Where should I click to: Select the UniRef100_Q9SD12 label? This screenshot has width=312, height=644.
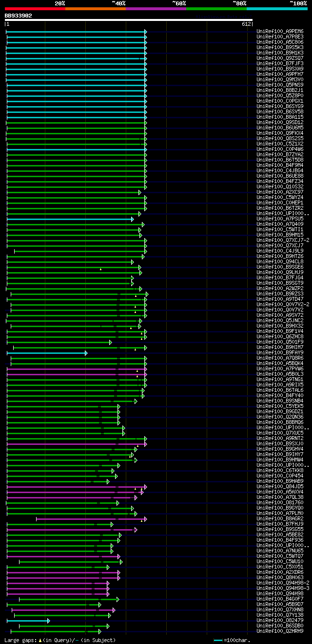tap(280, 122)
